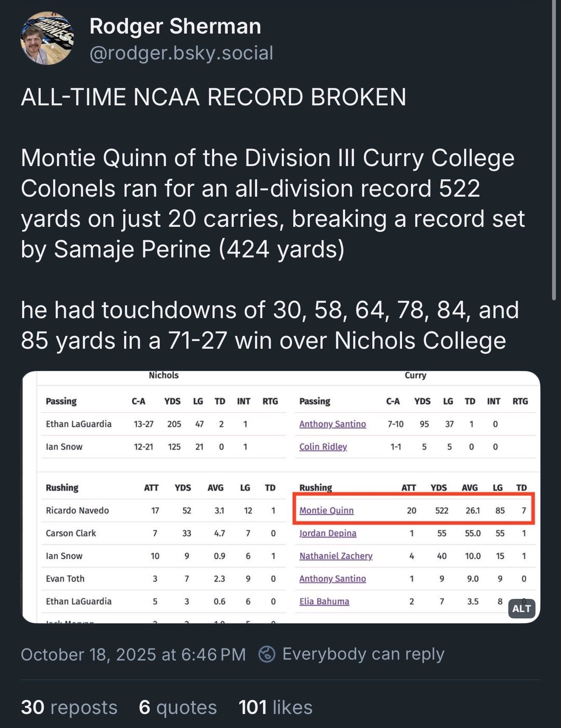Click the Elia Bahuma player link
The image size is (561, 728).
(324, 601)
